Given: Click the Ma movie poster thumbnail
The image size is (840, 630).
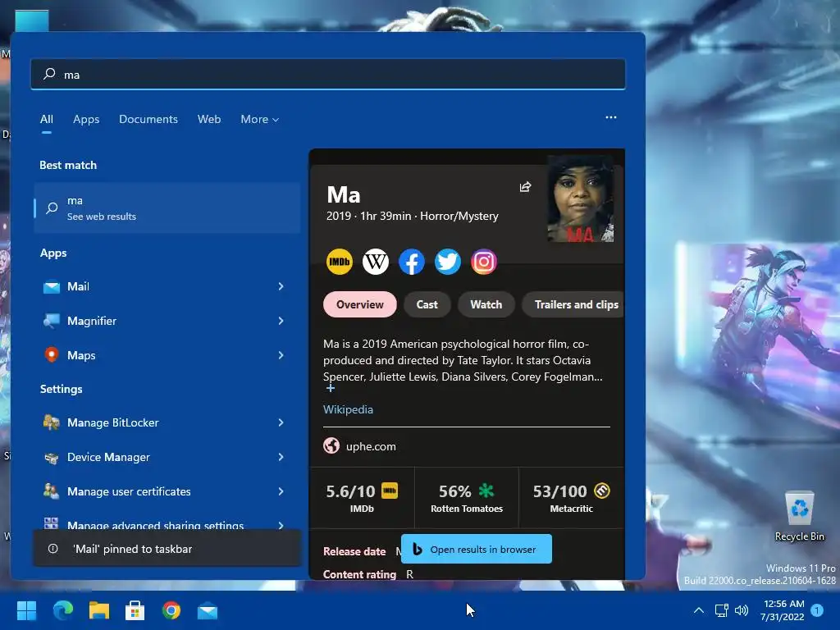Looking at the screenshot, I should coord(580,199).
